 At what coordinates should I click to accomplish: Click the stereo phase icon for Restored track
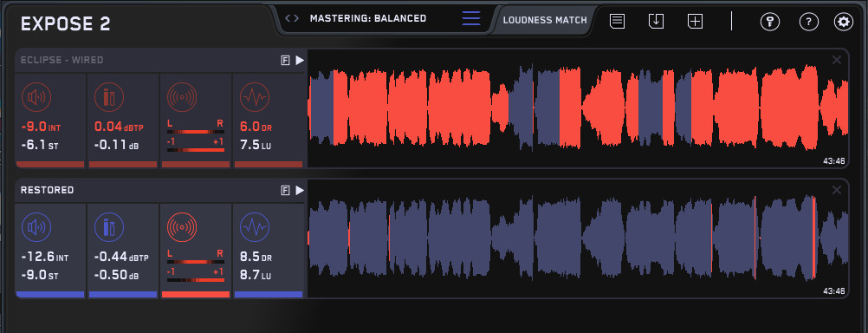pos(182,227)
